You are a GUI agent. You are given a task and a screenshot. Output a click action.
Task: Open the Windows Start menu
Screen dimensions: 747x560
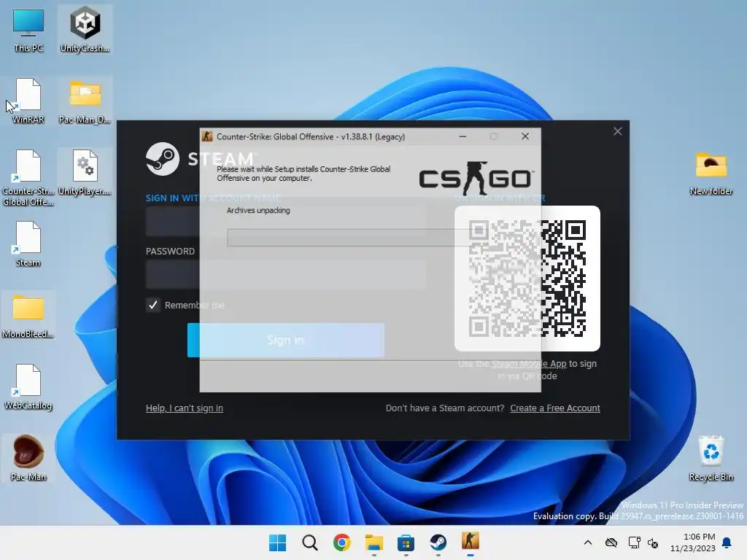click(277, 542)
